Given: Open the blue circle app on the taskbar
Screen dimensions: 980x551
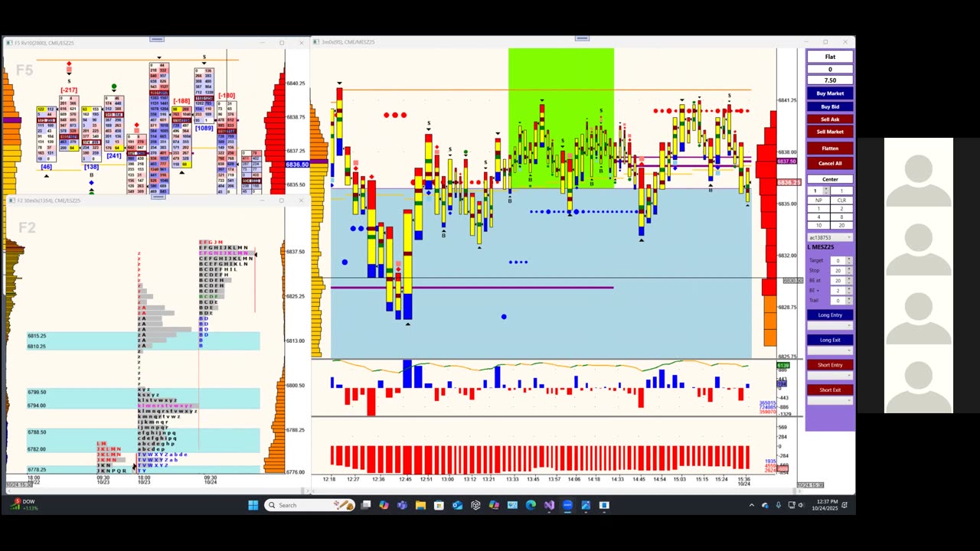Looking at the screenshot, I should (567, 505).
